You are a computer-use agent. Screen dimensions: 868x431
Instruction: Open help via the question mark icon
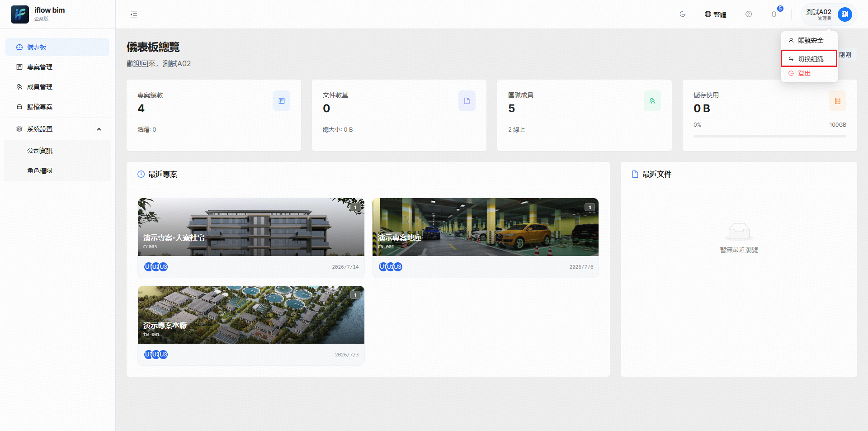[749, 14]
